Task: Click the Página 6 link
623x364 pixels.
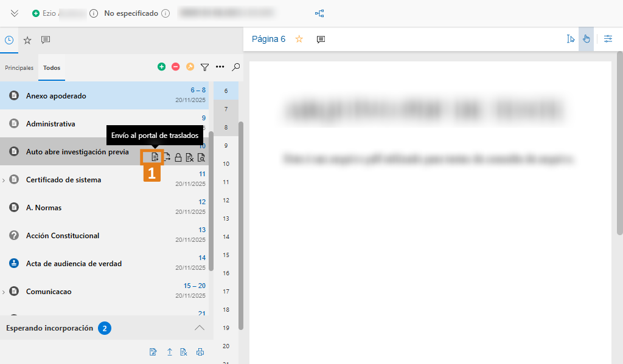Action: [x=268, y=39]
